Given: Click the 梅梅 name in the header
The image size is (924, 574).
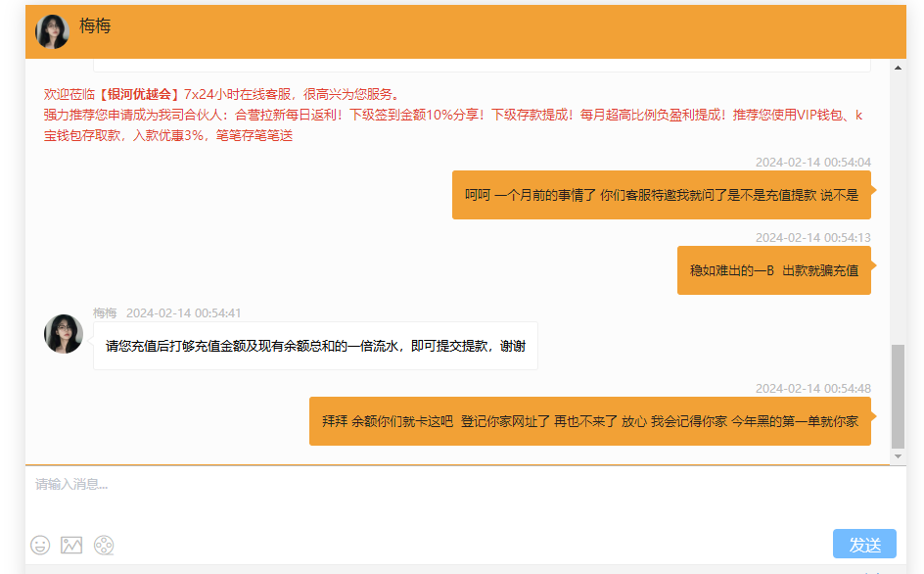Looking at the screenshot, I should [x=95, y=26].
